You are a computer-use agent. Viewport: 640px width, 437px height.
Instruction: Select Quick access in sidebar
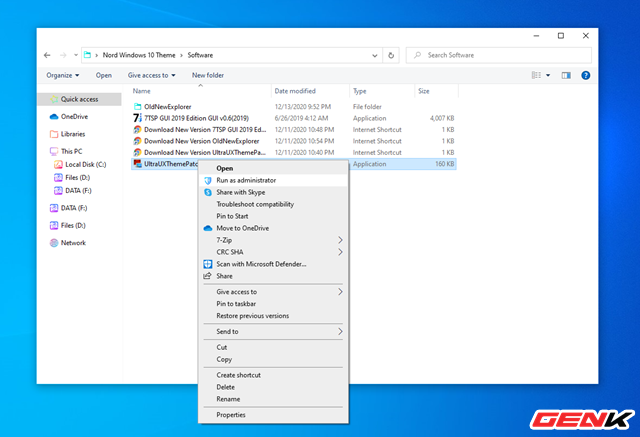[x=80, y=99]
